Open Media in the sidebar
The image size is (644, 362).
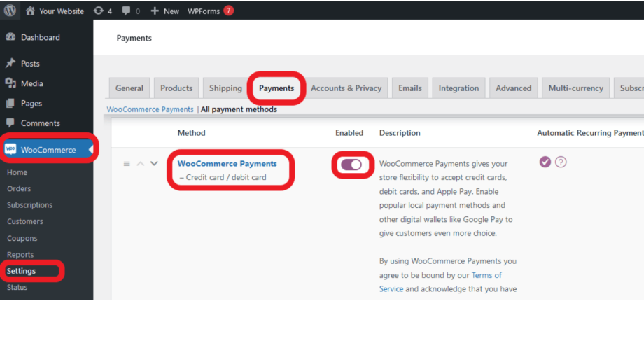point(32,83)
